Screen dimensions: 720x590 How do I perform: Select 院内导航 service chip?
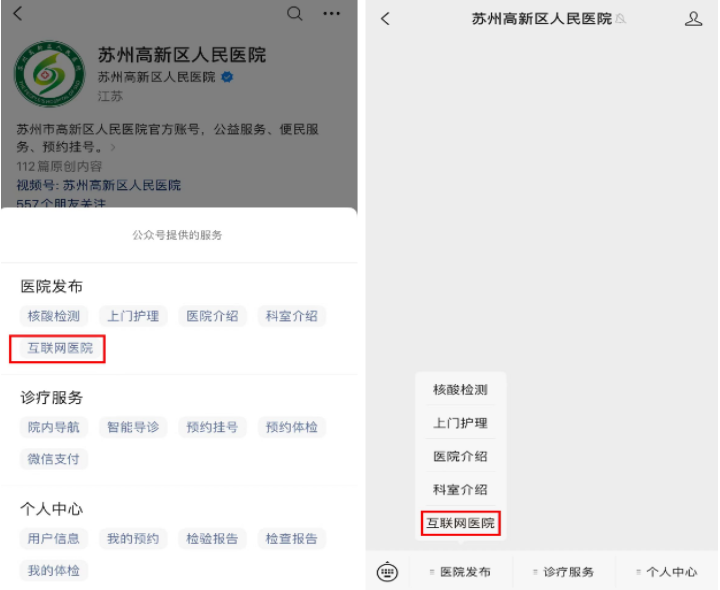tap(54, 427)
